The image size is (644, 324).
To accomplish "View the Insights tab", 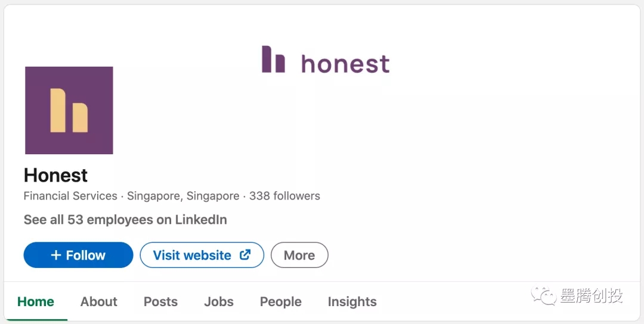I will click(x=352, y=301).
